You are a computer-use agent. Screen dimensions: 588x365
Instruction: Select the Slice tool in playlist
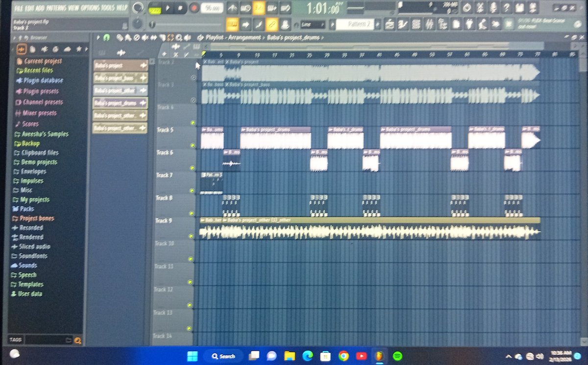[x=162, y=38]
